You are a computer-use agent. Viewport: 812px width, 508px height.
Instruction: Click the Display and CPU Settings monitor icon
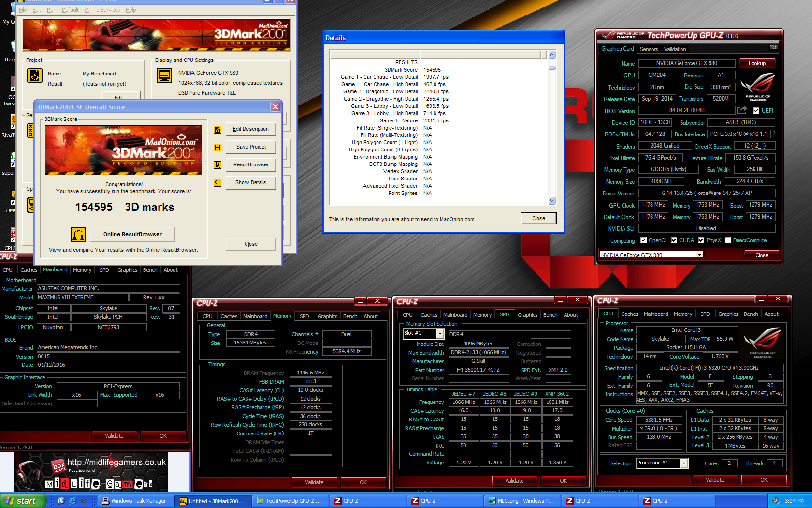click(164, 75)
